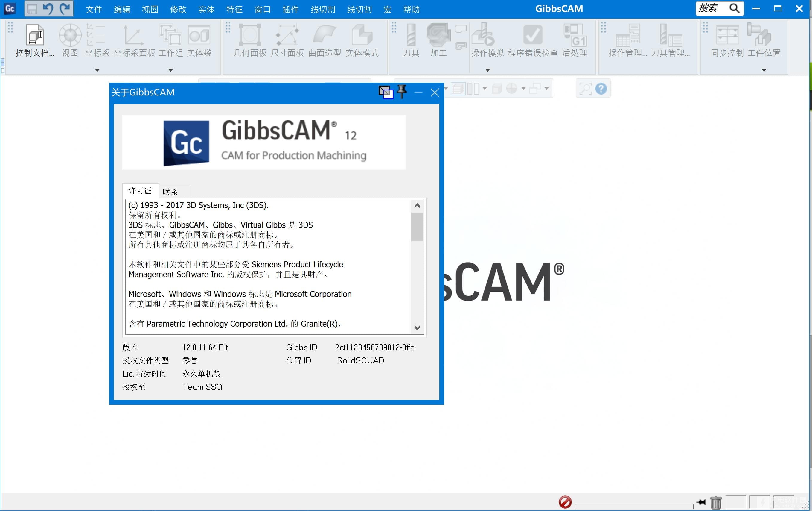Screen dimensions: 812x511
Task: Click the 工作组 toolbar icon
Action: 171,40
